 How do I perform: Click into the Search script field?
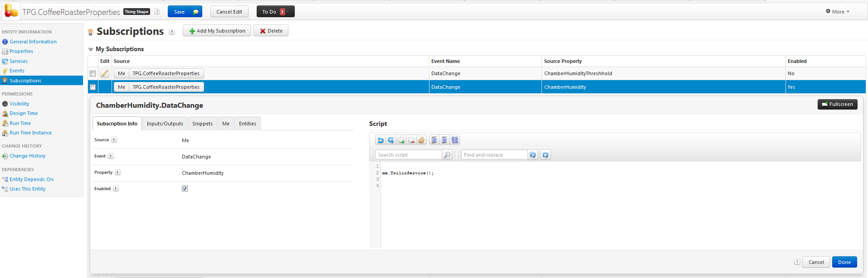pos(409,155)
